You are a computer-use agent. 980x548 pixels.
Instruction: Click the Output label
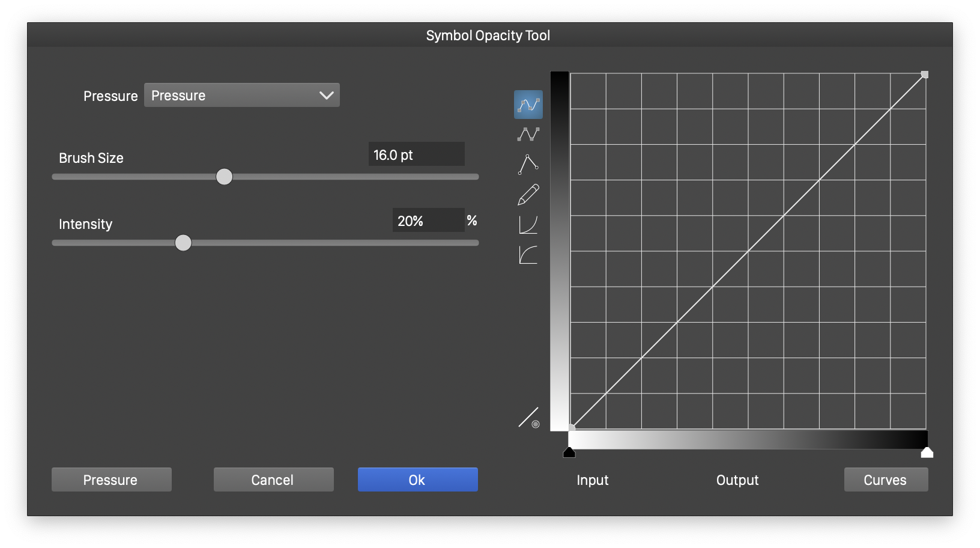coord(737,480)
